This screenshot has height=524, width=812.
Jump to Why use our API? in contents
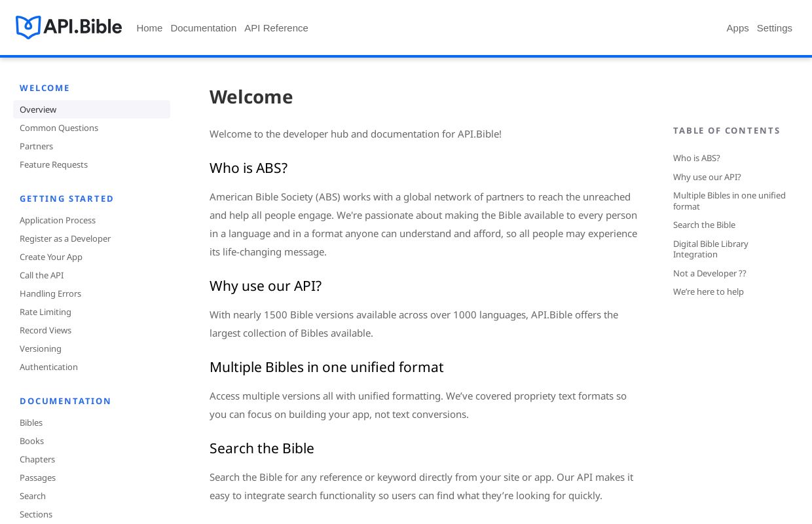click(707, 177)
